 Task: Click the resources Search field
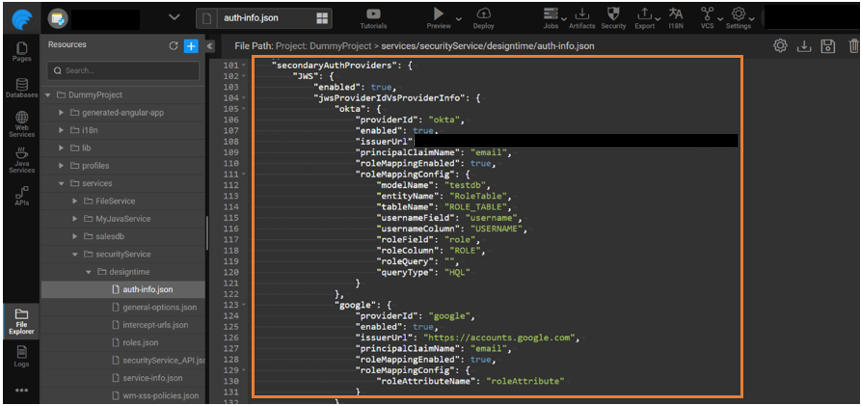125,71
